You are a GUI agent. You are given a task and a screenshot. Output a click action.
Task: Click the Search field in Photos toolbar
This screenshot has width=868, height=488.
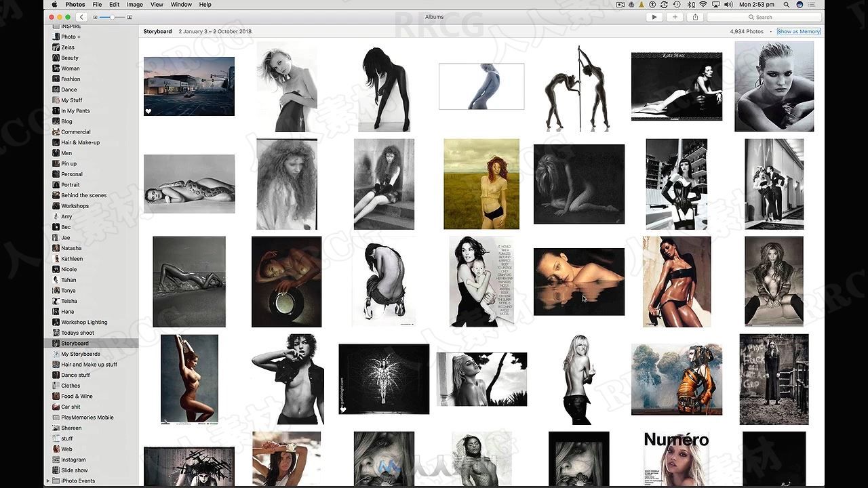pos(764,17)
